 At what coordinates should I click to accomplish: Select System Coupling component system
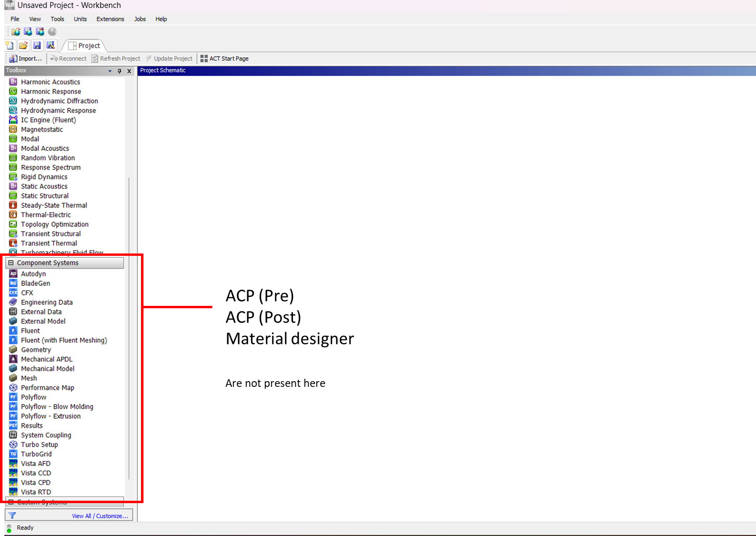click(x=46, y=435)
